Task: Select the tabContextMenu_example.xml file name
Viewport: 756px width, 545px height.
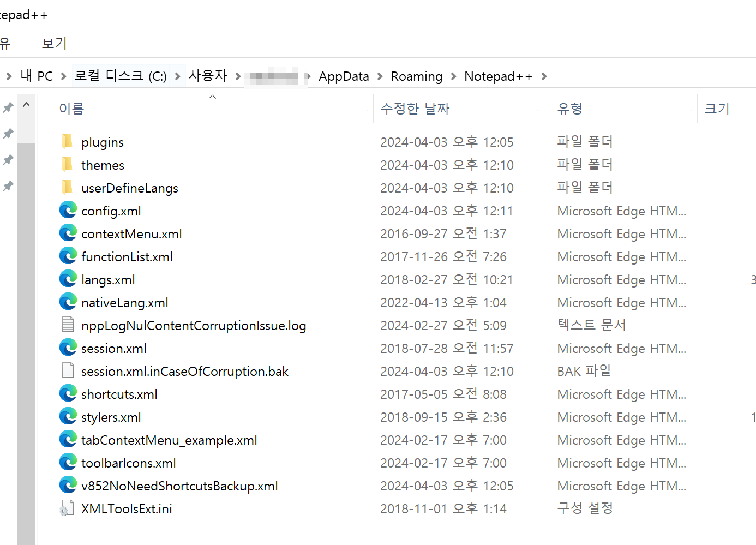Action: tap(169, 440)
